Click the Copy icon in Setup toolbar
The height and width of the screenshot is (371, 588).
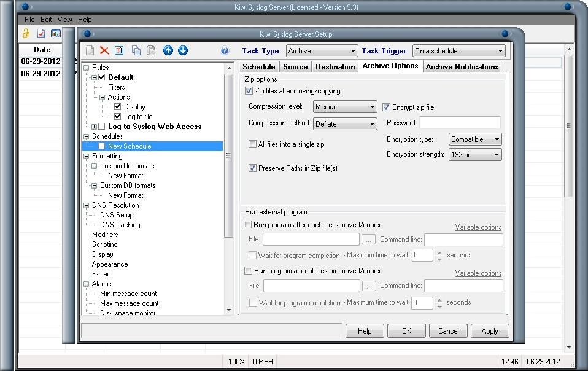click(136, 51)
